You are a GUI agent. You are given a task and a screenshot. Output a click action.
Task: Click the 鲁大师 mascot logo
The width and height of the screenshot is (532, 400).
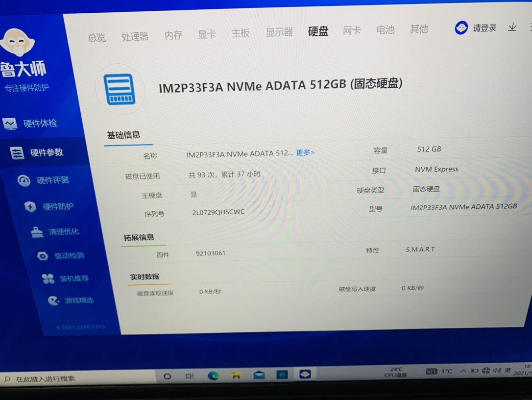coord(17,43)
